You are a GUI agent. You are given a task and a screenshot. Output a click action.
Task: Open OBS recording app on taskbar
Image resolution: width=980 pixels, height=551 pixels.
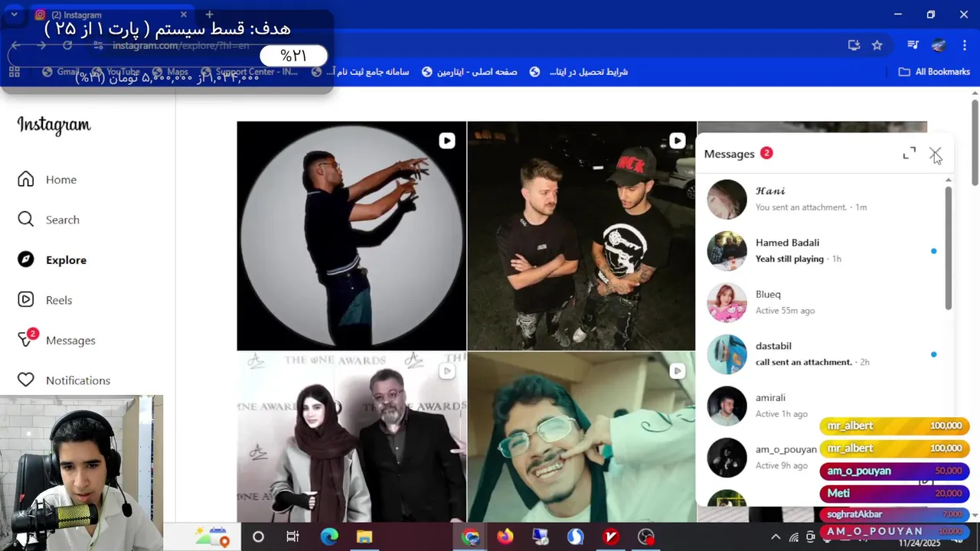coord(646,536)
